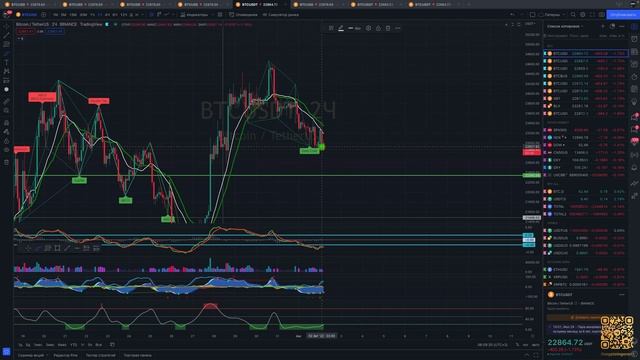Open the Fibonacci/Gann tools group

7,44
